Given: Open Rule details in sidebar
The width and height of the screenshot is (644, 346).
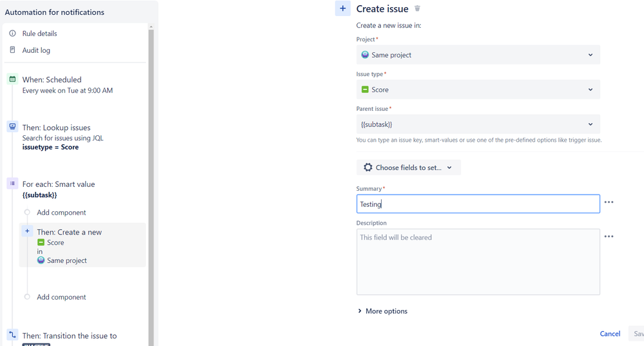Looking at the screenshot, I should pos(39,34).
